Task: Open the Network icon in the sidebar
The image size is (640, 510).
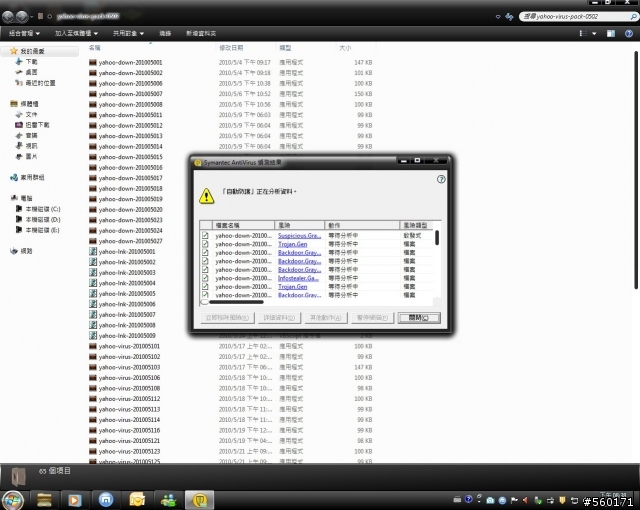Action: pyautogui.click(x=14, y=251)
